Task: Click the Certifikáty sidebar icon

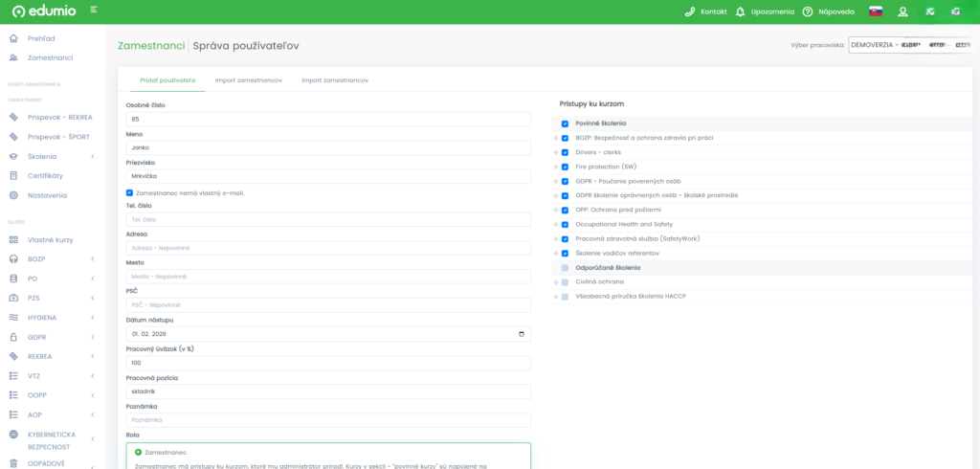Action: point(13,175)
